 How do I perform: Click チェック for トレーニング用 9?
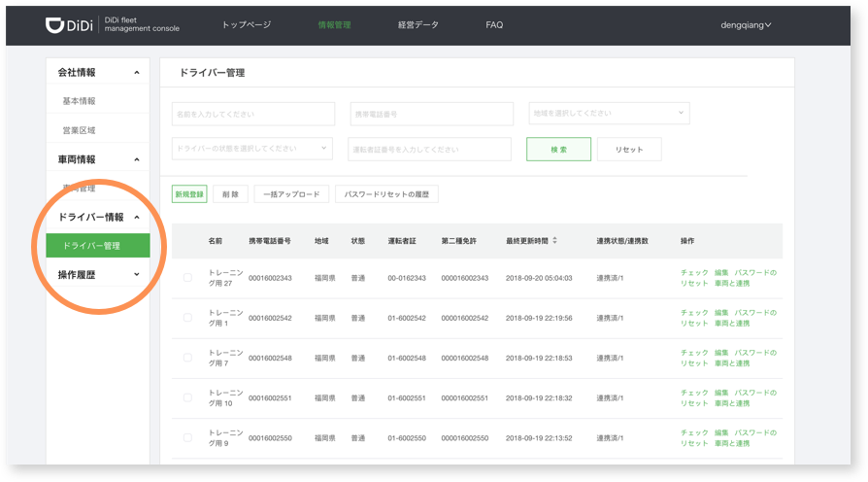coord(694,432)
